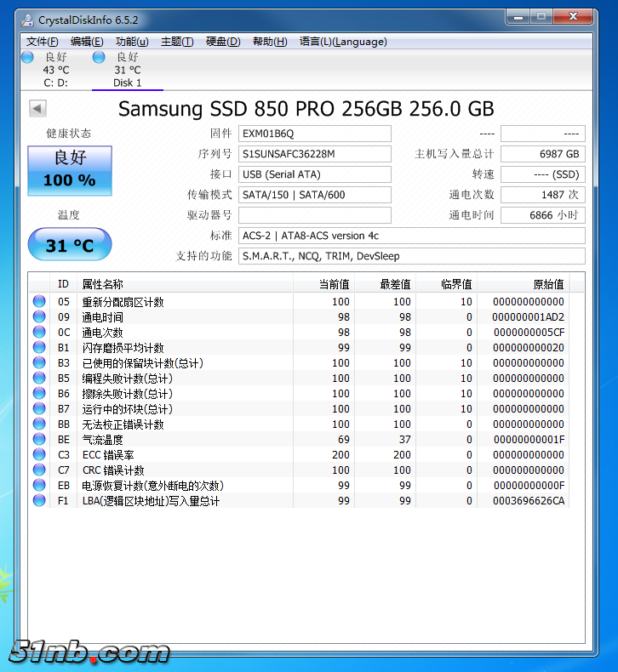Open the 硬盘(D) menu
Image resolution: width=618 pixels, height=672 pixels.
[x=223, y=42]
